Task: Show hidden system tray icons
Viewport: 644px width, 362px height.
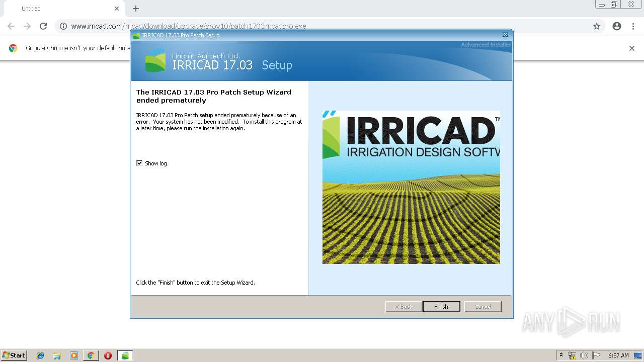Action: [561, 355]
